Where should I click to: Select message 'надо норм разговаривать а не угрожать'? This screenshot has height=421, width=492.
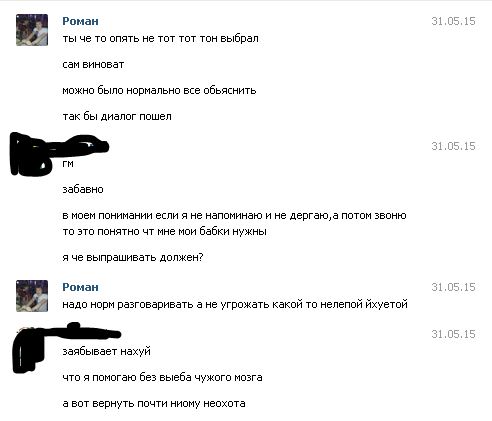tap(235, 304)
